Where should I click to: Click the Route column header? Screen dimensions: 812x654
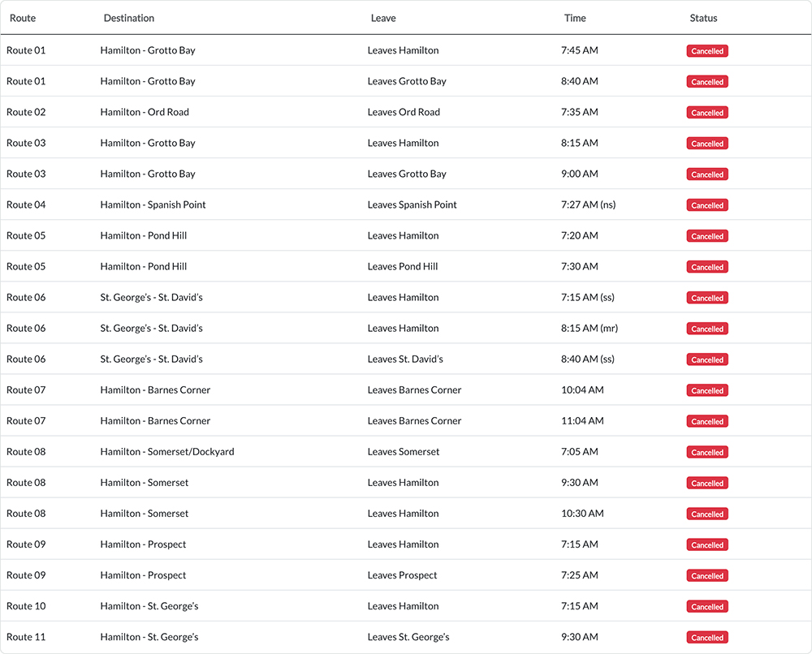pyautogui.click(x=23, y=18)
